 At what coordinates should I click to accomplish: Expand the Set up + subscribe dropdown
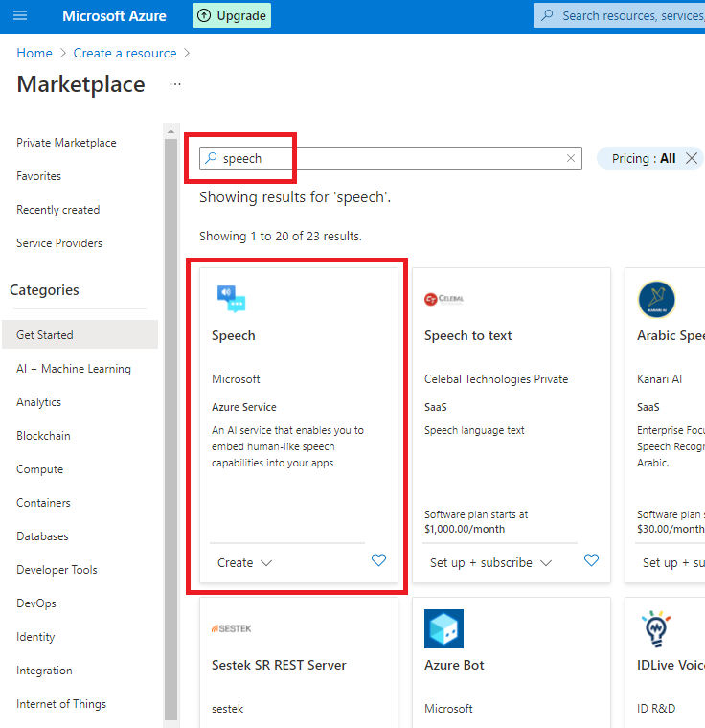(x=490, y=563)
